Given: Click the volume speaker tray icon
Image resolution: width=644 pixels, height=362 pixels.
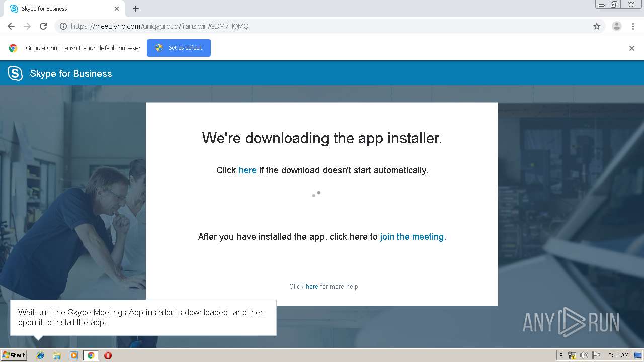Looking at the screenshot, I should click(x=584, y=355).
